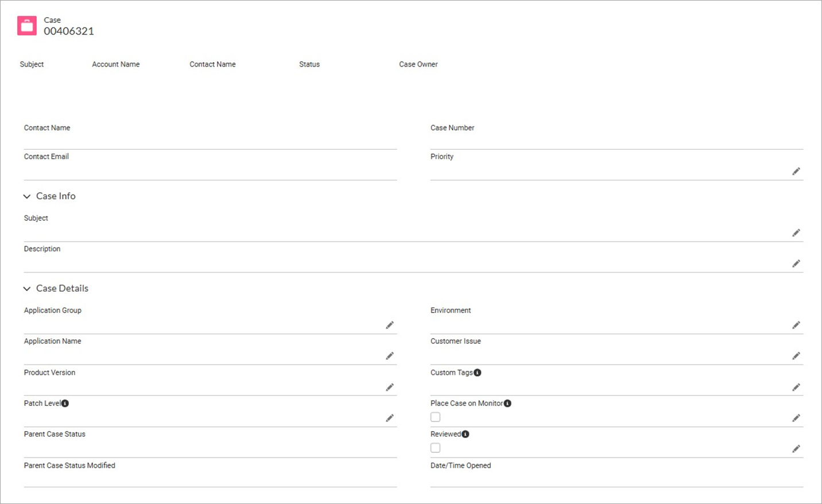Edit the Subject field via its pencil icon
The height and width of the screenshot is (504, 822).
(x=796, y=232)
